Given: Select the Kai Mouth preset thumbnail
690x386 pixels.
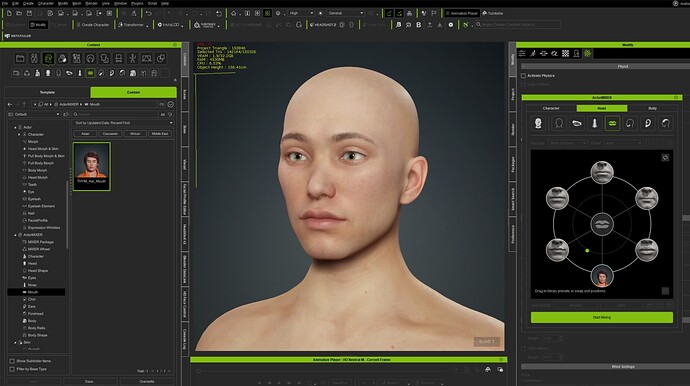Looking at the screenshot, I should click(92, 166).
